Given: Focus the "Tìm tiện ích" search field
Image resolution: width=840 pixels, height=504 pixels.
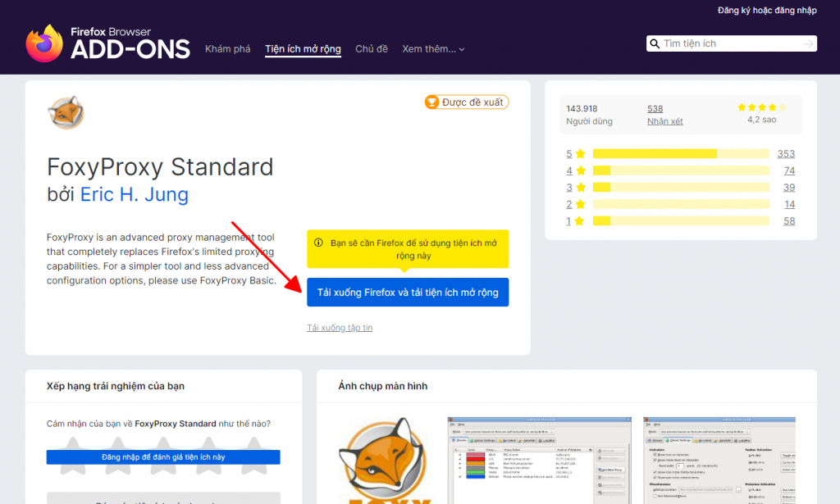Looking at the screenshot, I should 730,44.
